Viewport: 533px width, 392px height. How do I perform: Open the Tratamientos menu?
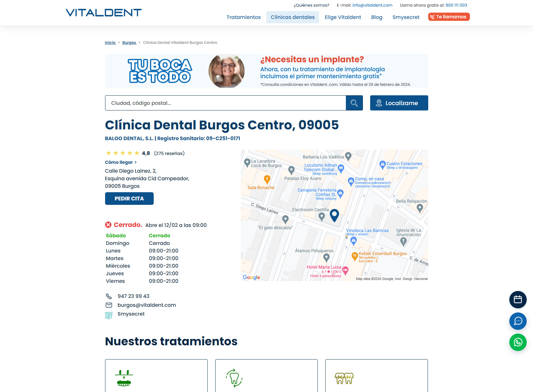click(x=244, y=17)
